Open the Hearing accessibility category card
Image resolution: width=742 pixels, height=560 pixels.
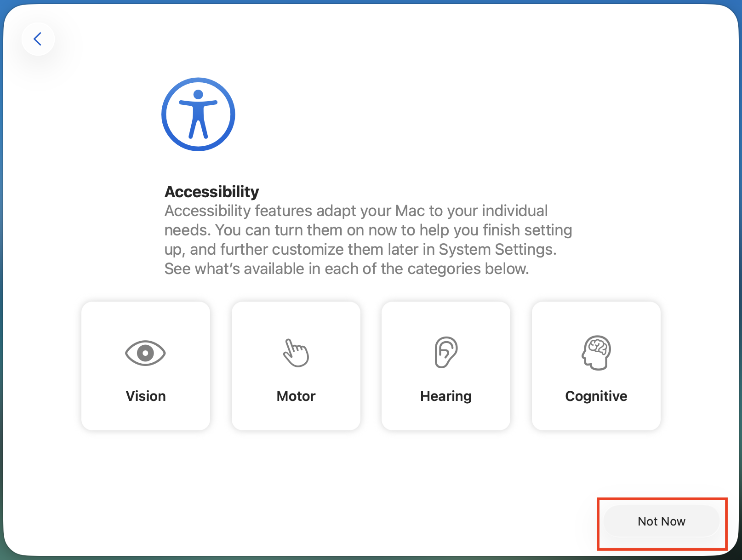click(x=446, y=366)
